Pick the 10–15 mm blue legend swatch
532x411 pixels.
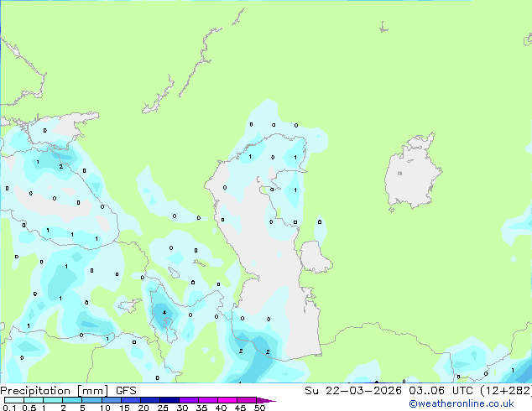click(x=112, y=400)
